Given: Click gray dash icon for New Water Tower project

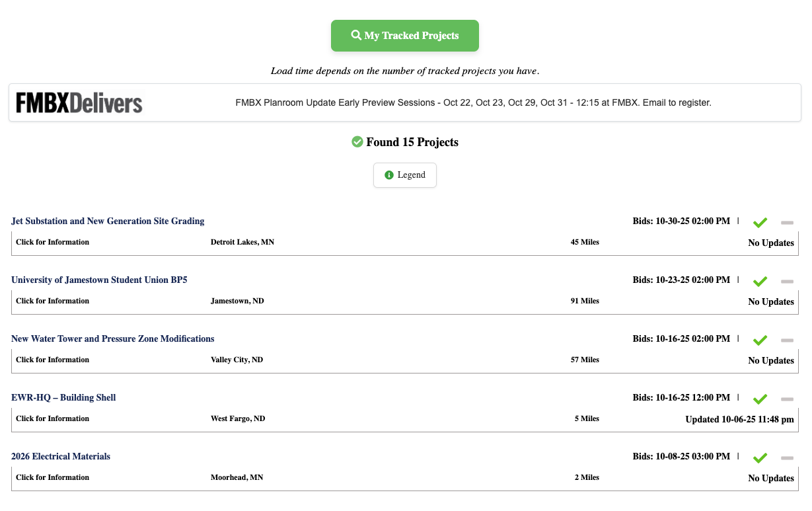Looking at the screenshot, I should point(787,340).
